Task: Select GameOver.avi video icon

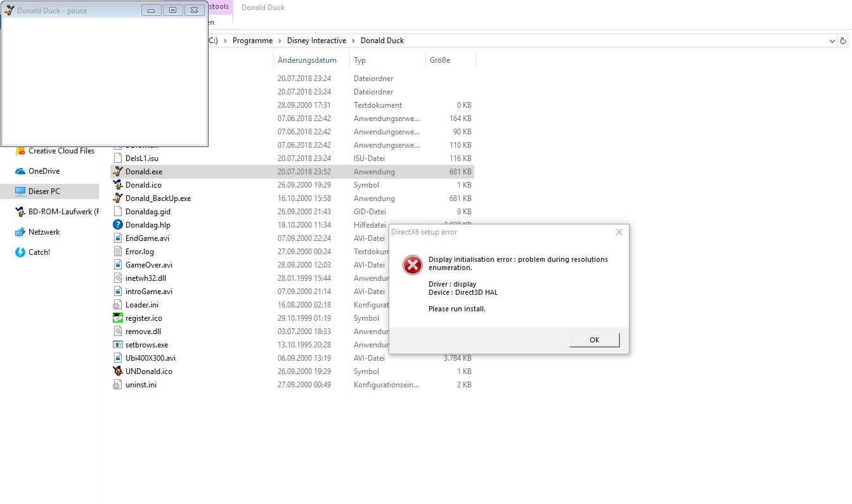Action: 117,265
